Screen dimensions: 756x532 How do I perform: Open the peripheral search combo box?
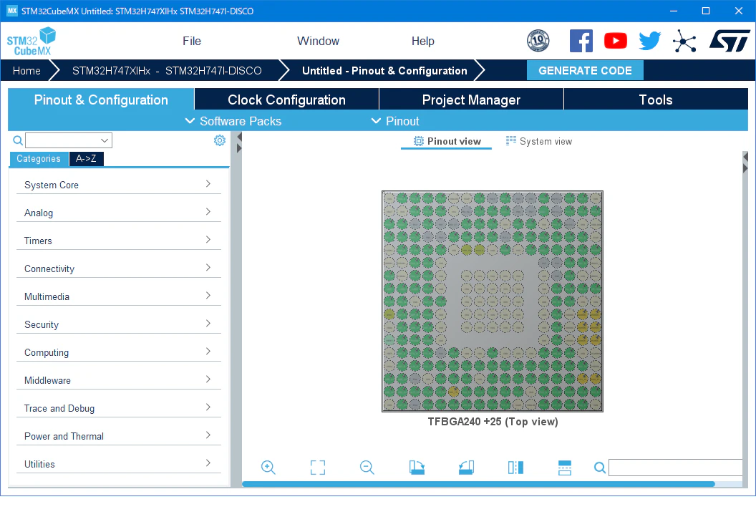[x=69, y=140]
